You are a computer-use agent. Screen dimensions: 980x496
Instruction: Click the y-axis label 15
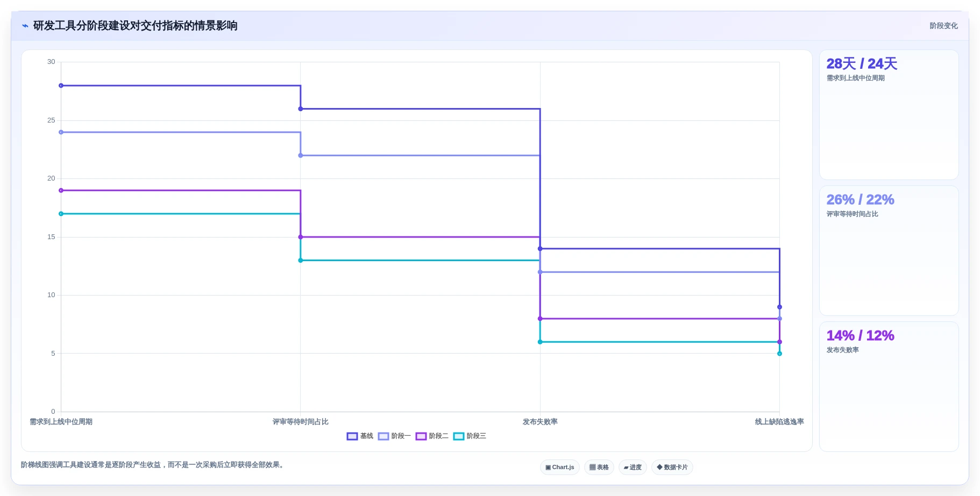tap(51, 237)
